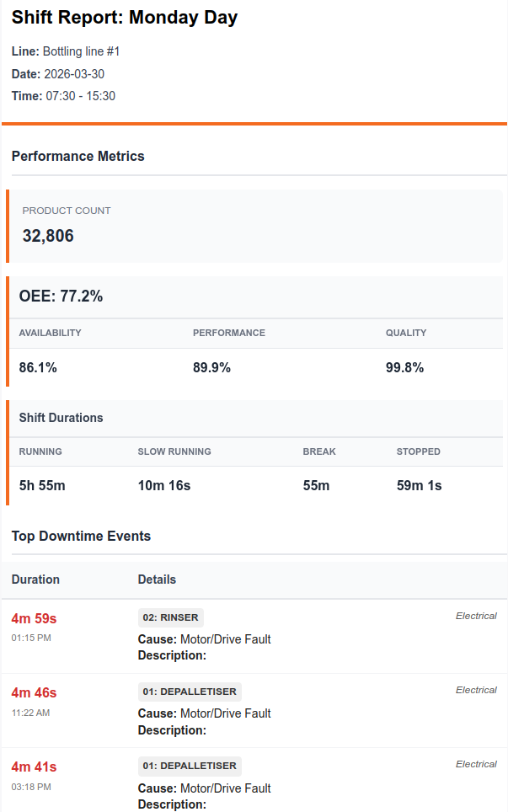This screenshot has height=812, width=508.
Task: Click the Running duration 5h 55m
Action: (42, 485)
